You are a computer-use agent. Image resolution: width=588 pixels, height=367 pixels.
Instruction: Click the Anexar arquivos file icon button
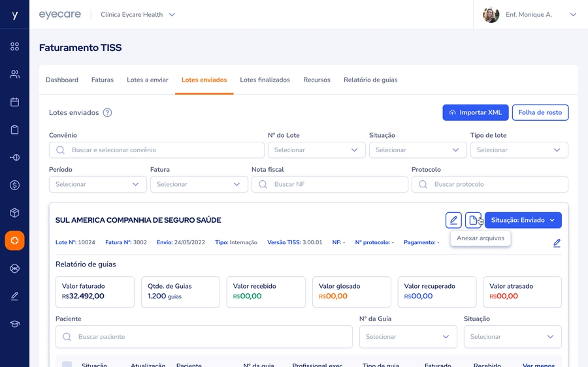click(473, 220)
